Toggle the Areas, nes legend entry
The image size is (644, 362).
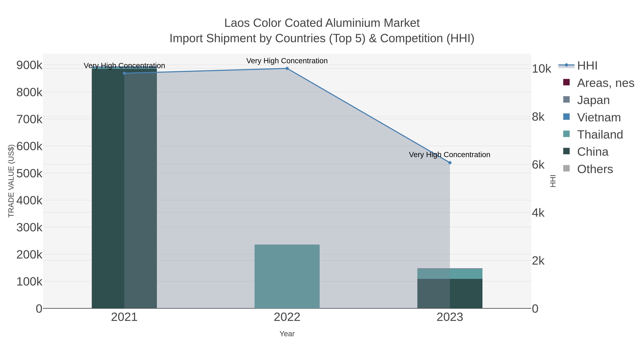(599, 83)
